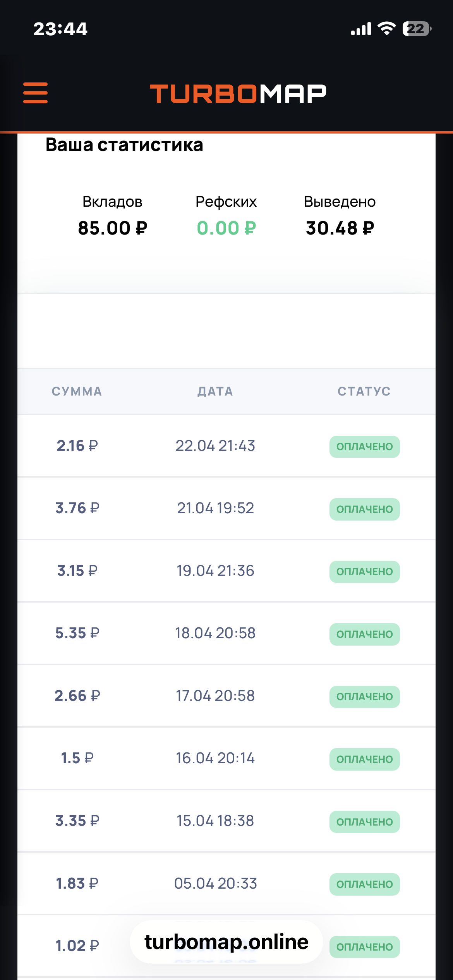Select the 2.66 ₽ payout amount
The image size is (453, 980).
coord(77,696)
